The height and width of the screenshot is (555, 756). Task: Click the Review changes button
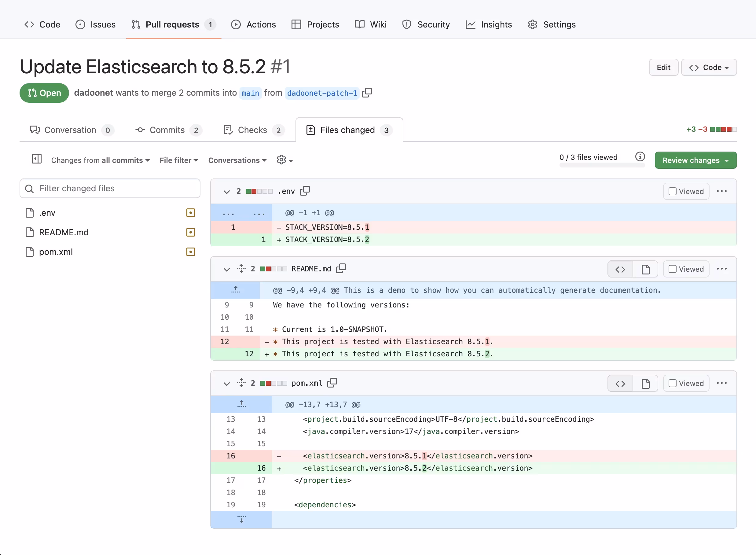click(x=695, y=160)
